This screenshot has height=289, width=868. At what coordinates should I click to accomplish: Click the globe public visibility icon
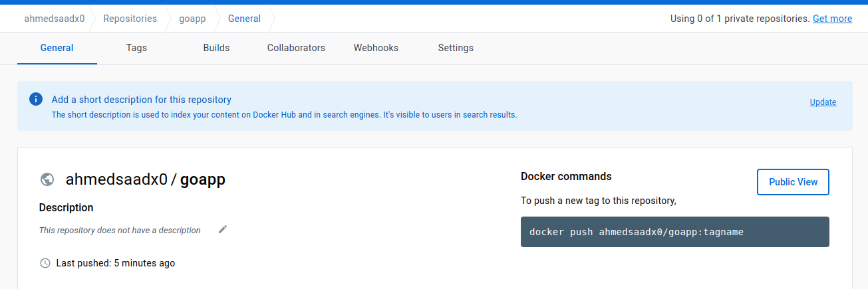(x=47, y=179)
